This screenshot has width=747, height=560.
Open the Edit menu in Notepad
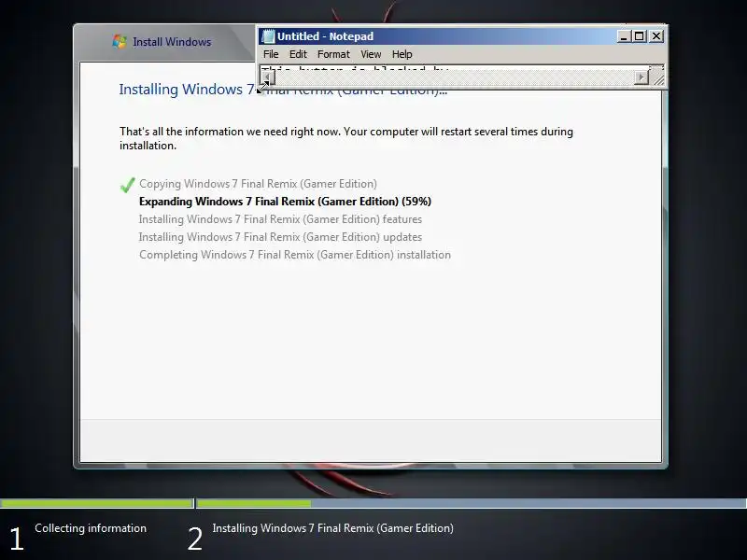pos(298,54)
